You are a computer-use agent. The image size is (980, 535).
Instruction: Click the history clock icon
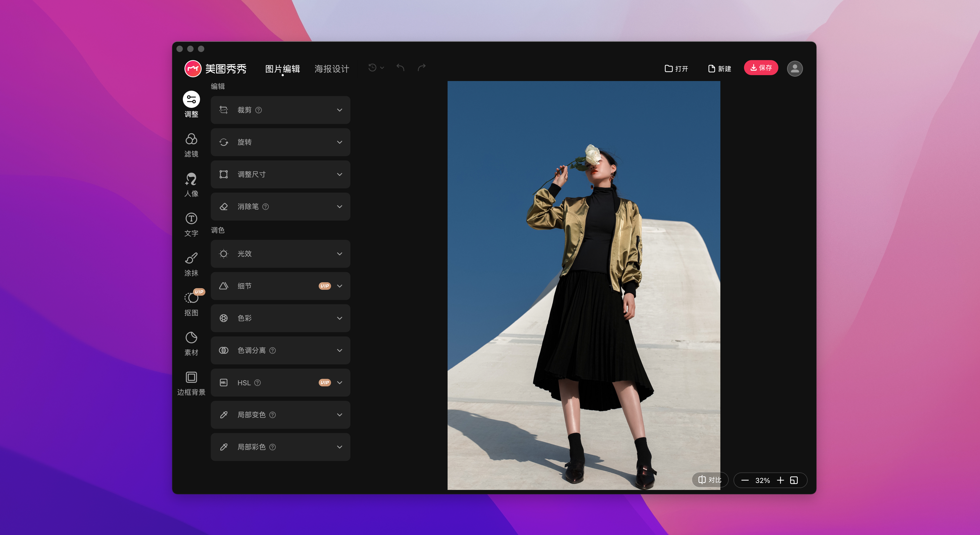tap(372, 67)
